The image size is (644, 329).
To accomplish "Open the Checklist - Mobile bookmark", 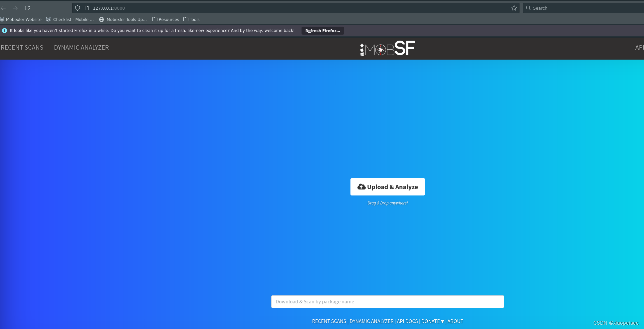I will coord(70,19).
